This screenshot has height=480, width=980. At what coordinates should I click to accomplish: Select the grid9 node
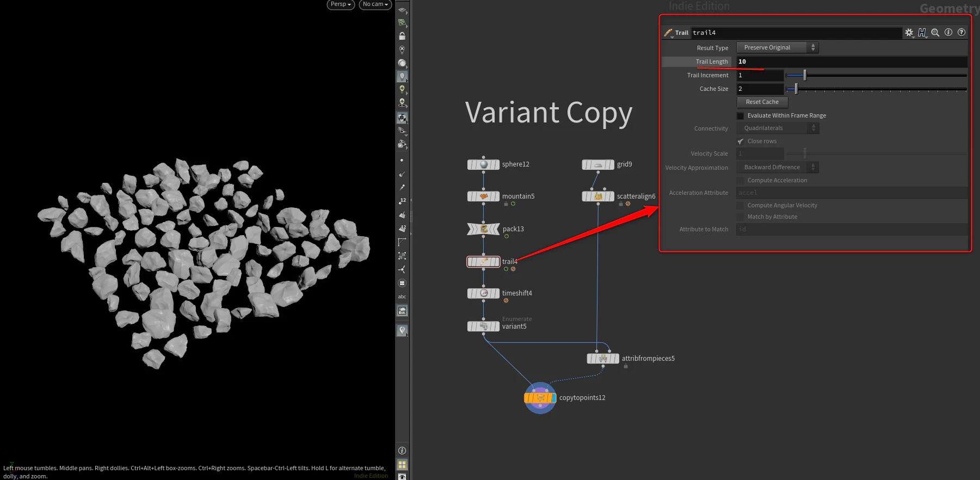(x=598, y=164)
